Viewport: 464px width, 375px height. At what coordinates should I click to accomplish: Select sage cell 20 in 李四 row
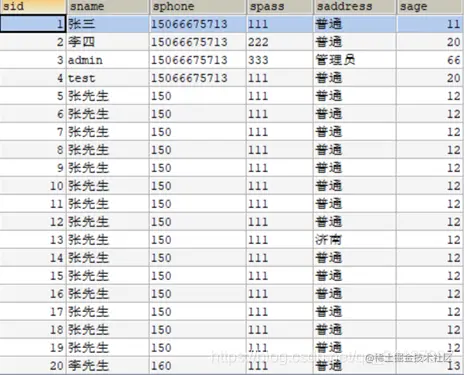(x=430, y=42)
